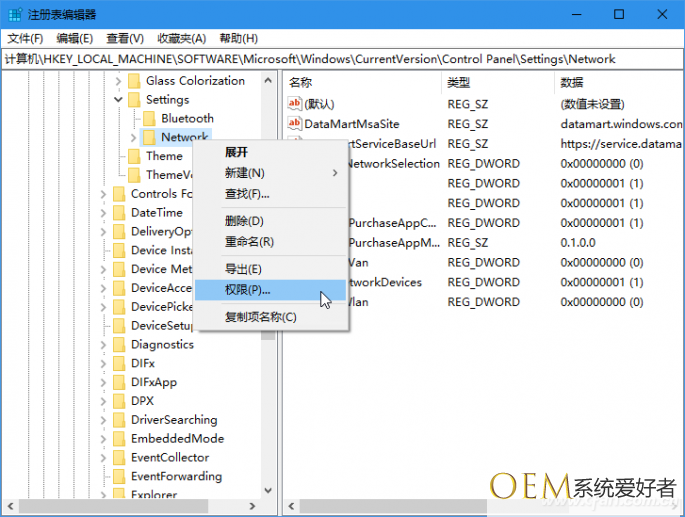Expand the Network key arrow
685x517 pixels.
click(x=134, y=138)
